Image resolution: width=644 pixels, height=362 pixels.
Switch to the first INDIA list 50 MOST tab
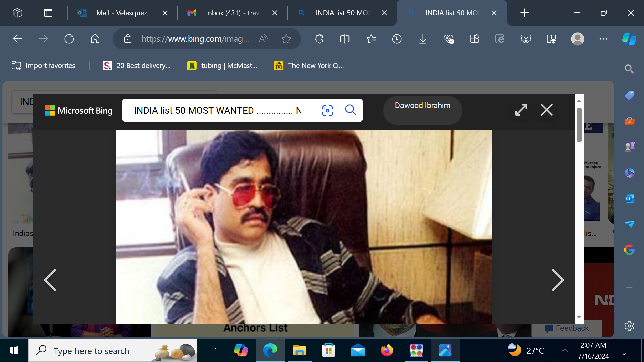click(x=342, y=13)
